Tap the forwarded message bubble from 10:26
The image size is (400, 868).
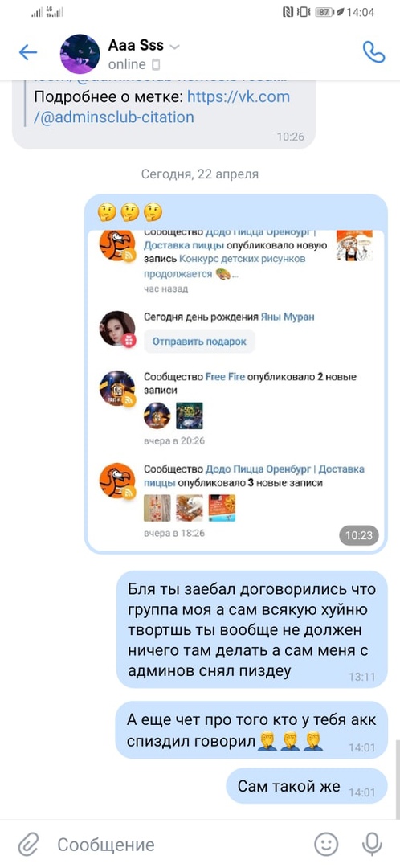coord(164,115)
